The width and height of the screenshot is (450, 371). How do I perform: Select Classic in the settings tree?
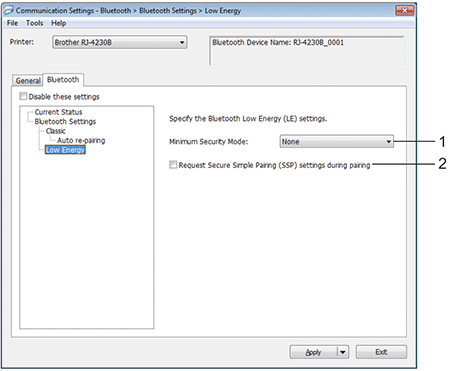point(56,131)
